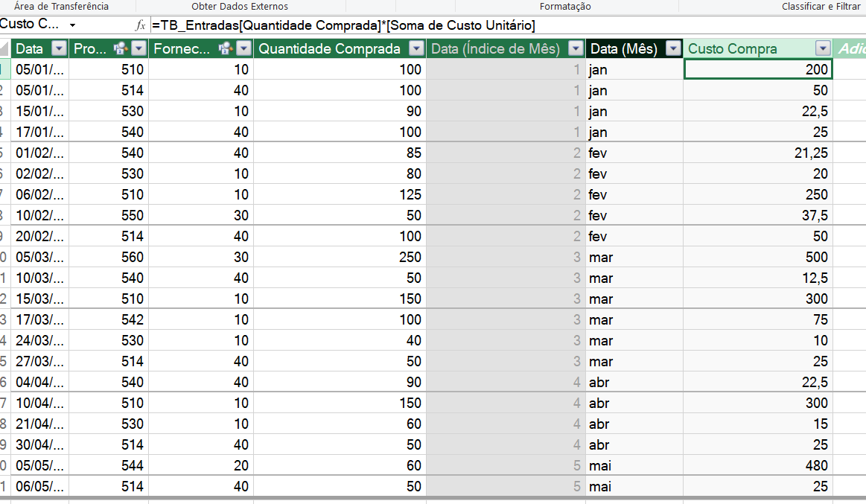Click the date cell 06/05/...
The width and height of the screenshot is (866, 504).
click(x=39, y=486)
